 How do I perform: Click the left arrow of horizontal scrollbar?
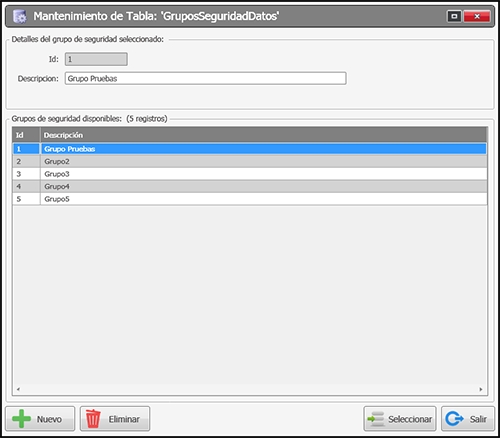tap(18, 389)
